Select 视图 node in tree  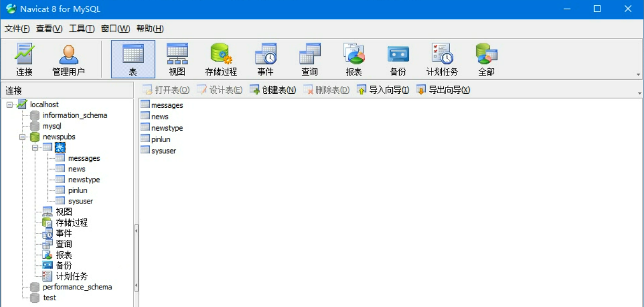tap(64, 212)
